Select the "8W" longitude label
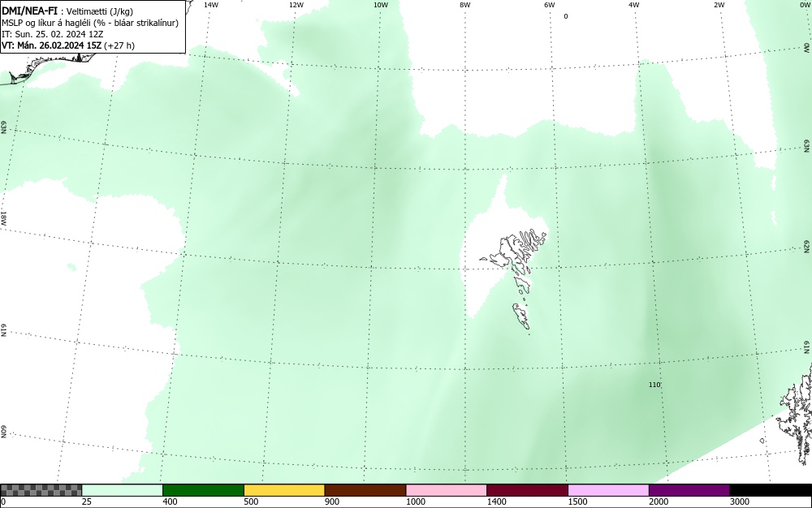Screen dimensions: 812x508 point(465,5)
